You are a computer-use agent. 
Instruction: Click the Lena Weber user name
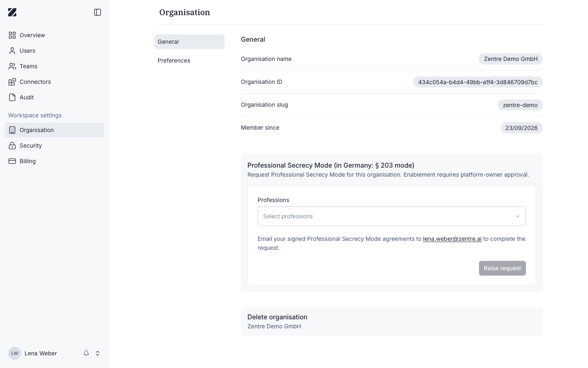[x=41, y=353]
